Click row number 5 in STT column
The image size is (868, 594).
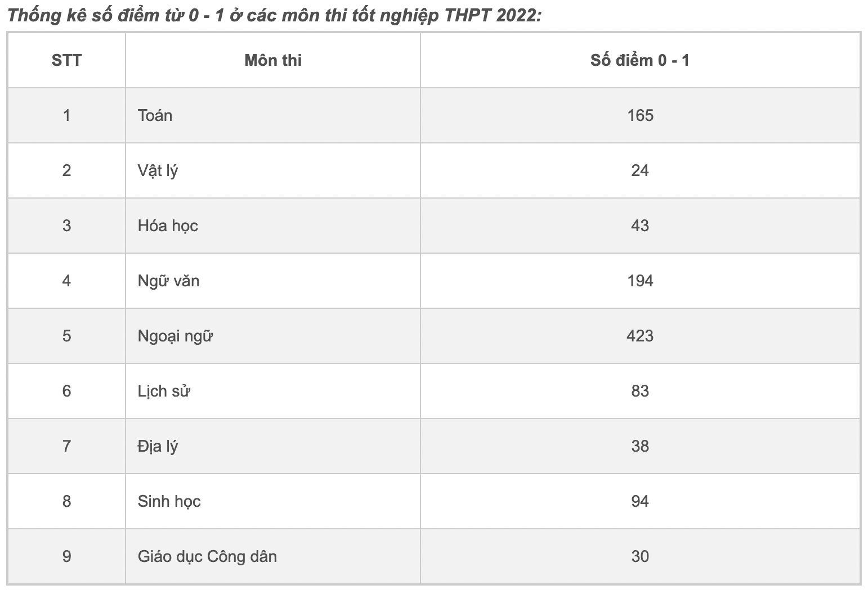point(66,336)
